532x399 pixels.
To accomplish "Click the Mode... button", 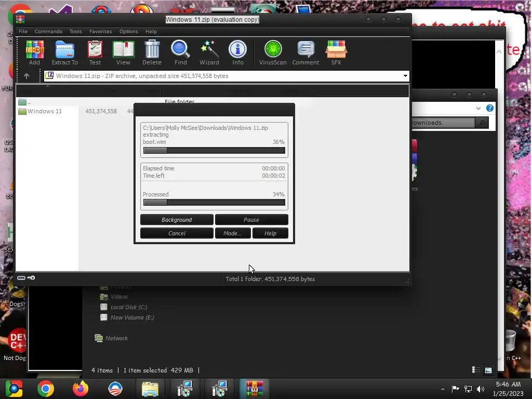I will click(233, 233).
